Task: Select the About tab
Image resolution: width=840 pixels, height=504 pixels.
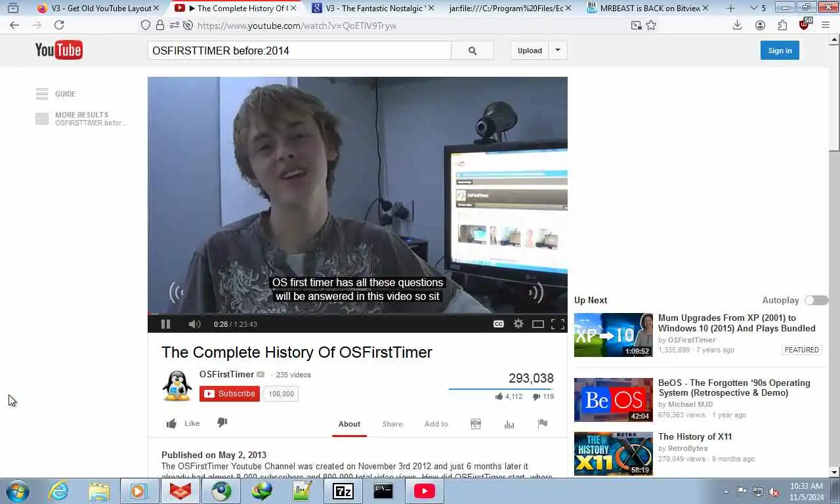Action: (x=349, y=424)
